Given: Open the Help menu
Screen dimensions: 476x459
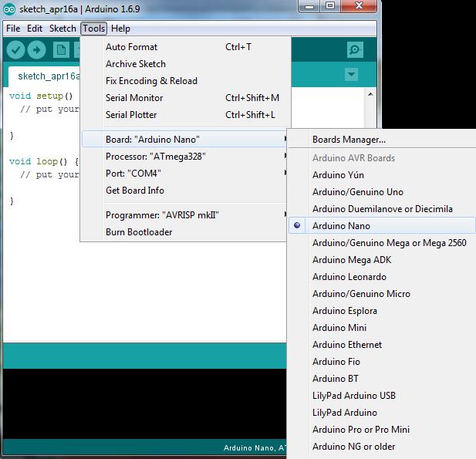Looking at the screenshot, I should pyautogui.click(x=120, y=29).
